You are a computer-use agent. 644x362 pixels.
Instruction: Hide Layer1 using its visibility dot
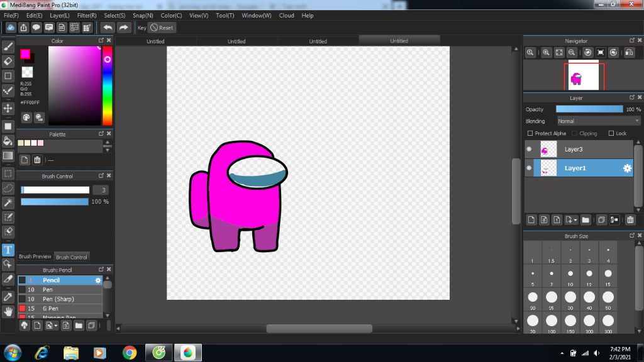[x=529, y=168]
